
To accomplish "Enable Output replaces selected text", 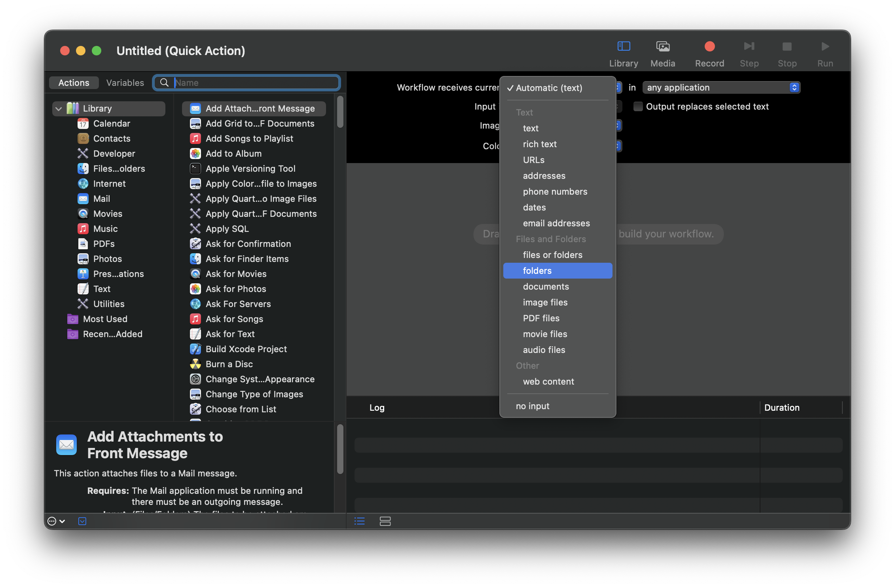I will click(x=638, y=106).
